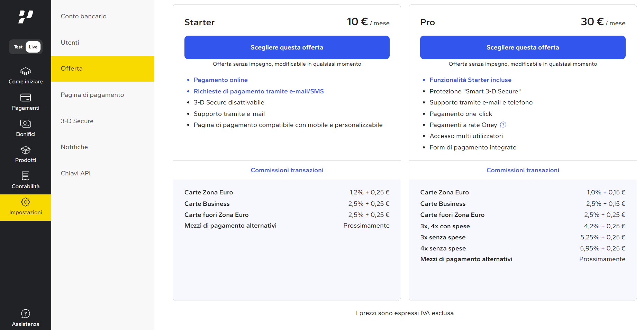Open the Conto bancario settings section

point(102,16)
